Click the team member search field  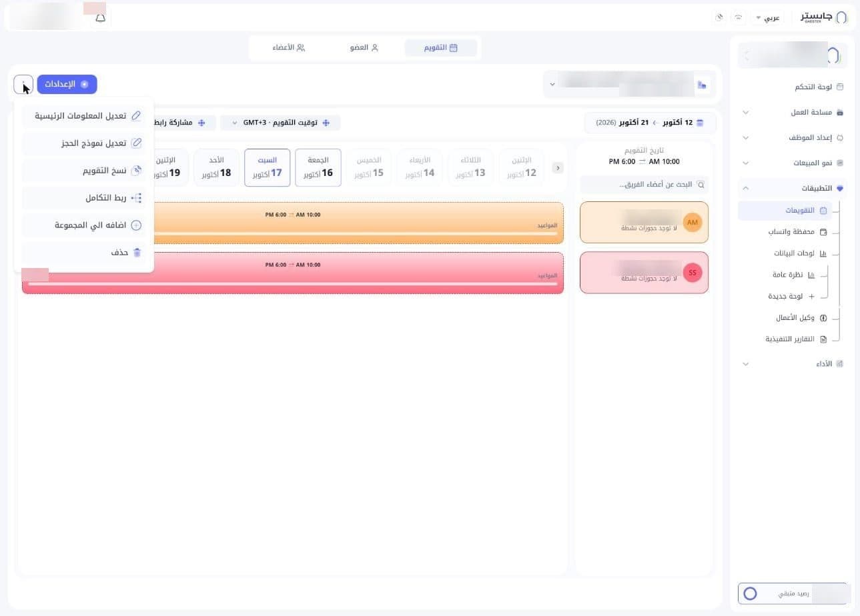(644, 184)
